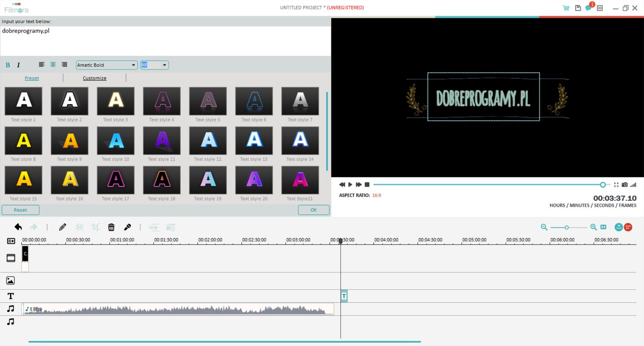The height and width of the screenshot is (346, 644).
Task: Center align the text
Action: pos(53,65)
